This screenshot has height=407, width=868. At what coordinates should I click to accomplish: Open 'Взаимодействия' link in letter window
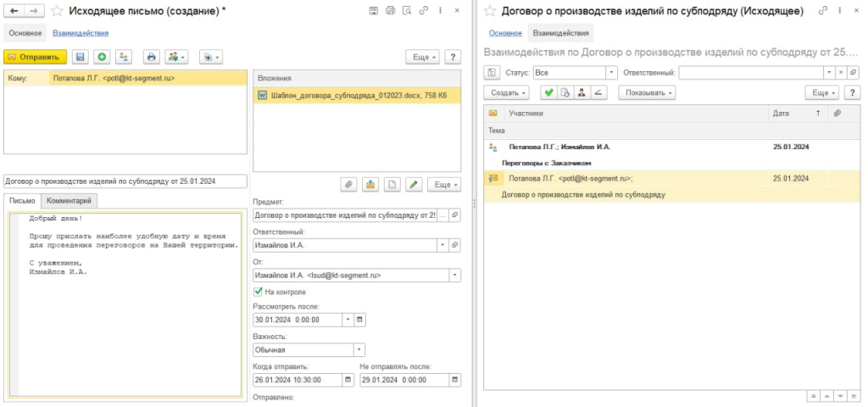81,33
